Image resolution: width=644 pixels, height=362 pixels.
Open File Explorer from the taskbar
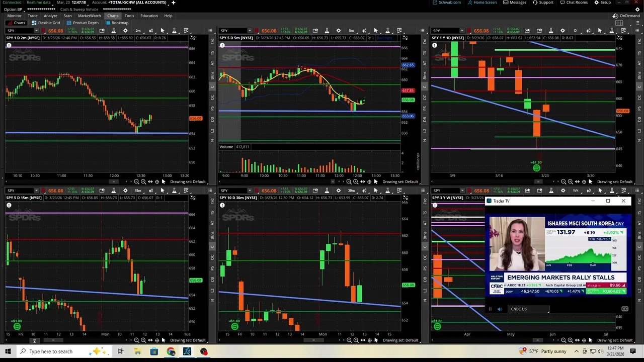tap(137, 351)
